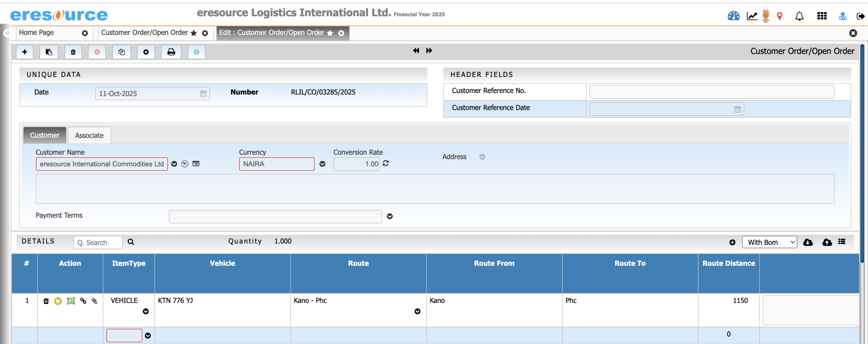Image resolution: width=868 pixels, height=344 pixels.
Task: Click the add new record plus icon
Action: (x=24, y=52)
